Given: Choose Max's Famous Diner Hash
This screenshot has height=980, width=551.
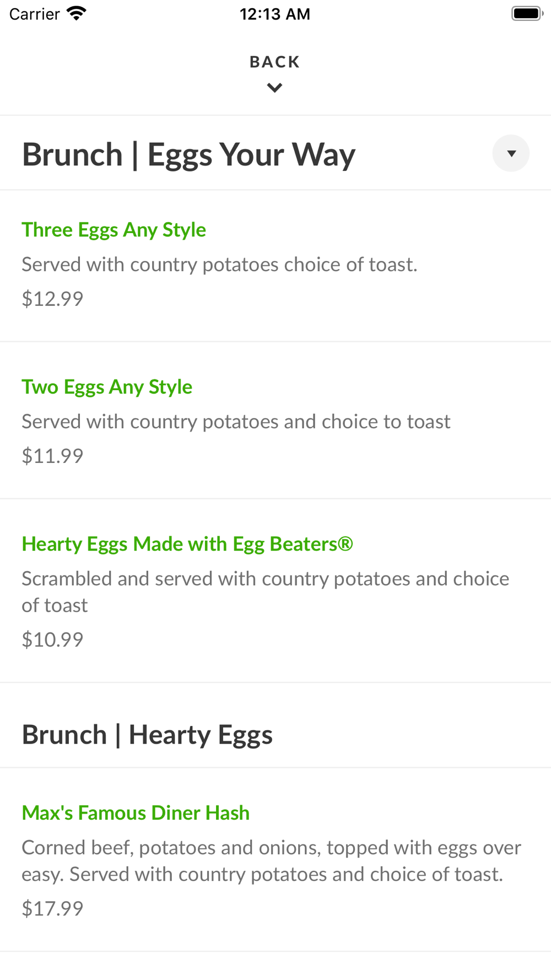Looking at the screenshot, I should [136, 813].
